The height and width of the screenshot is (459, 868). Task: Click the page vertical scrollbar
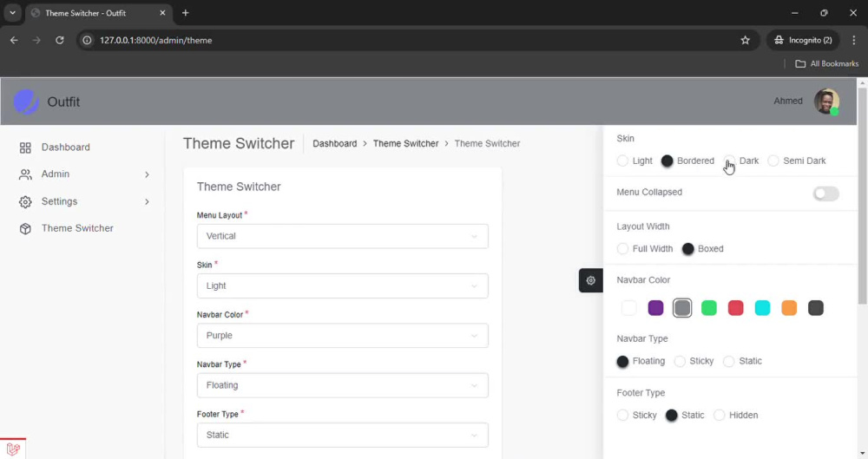pos(863,197)
